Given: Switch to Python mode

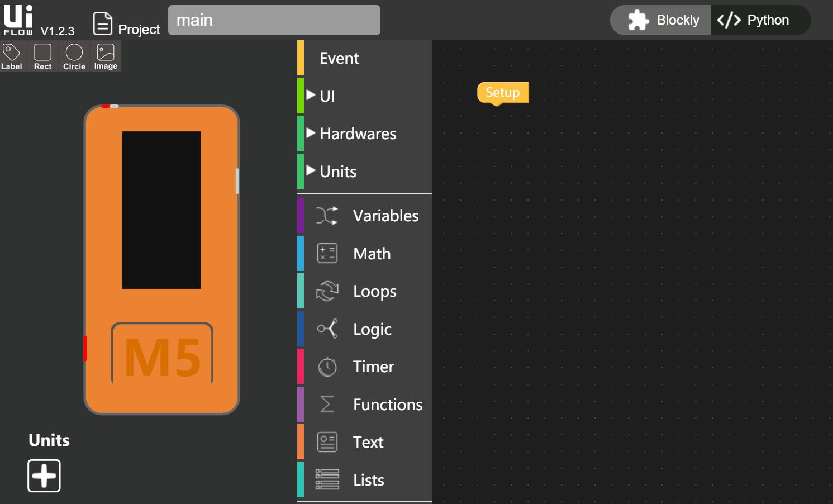Looking at the screenshot, I should point(761,20).
